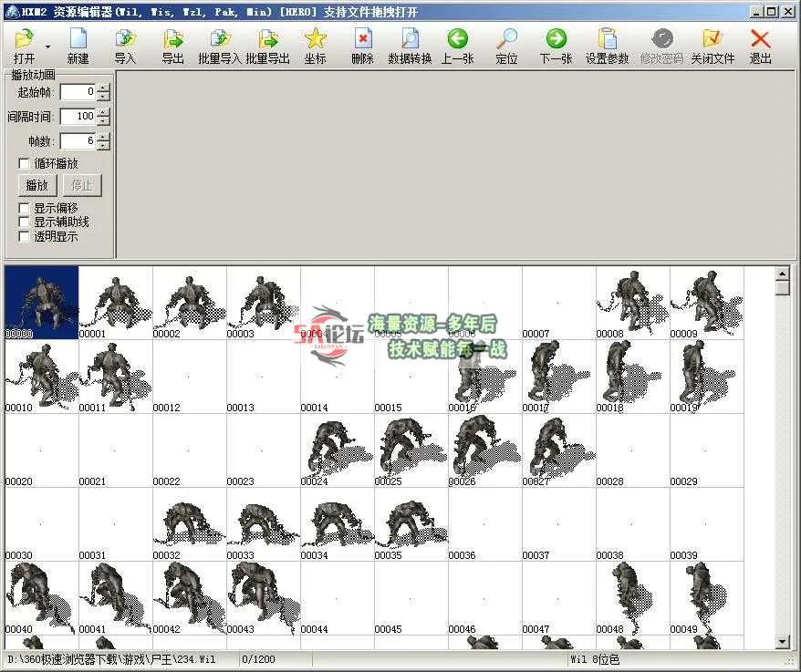The height and width of the screenshot is (672, 801).
Task: Click the 关闭文件 (Close File) button
Action: [712, 40]
